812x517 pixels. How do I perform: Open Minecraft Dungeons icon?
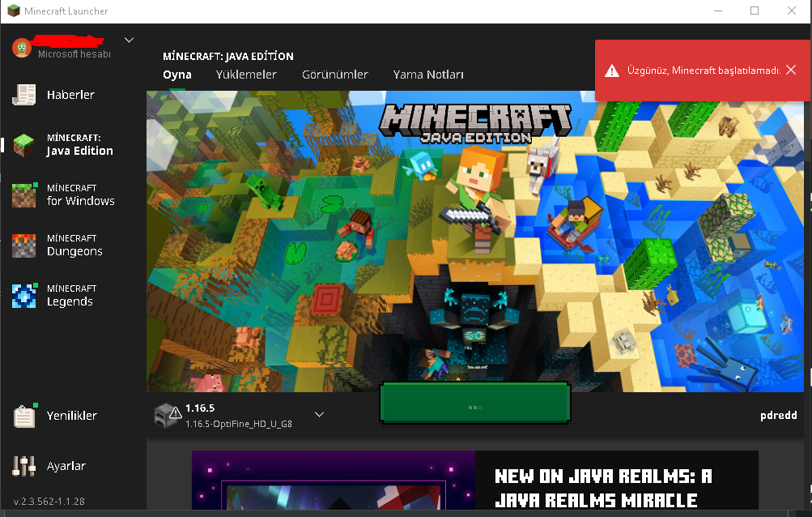pyautogui.click(x=23, y=246)
